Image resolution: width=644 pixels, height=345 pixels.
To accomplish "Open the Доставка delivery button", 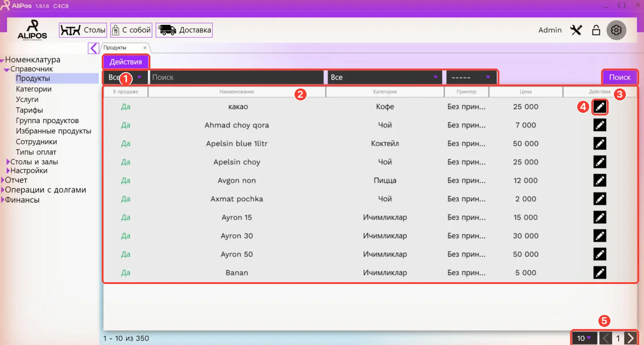I will (x=184, y=30).
